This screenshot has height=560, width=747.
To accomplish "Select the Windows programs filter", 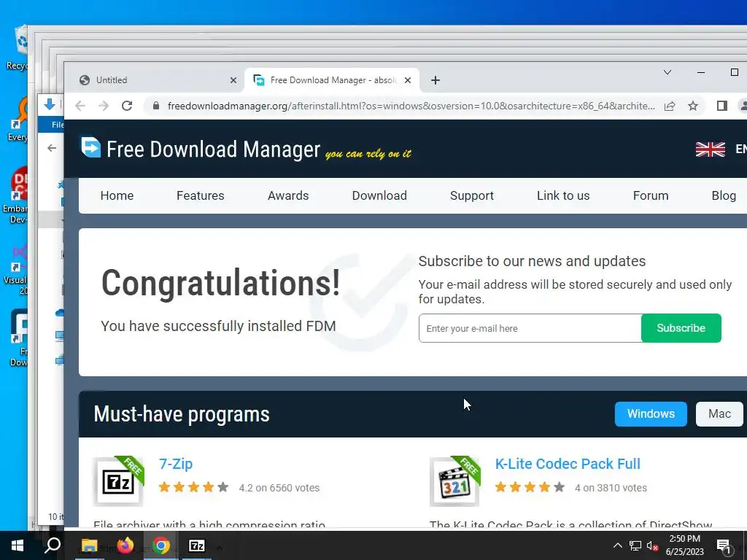I will point(651,414).
